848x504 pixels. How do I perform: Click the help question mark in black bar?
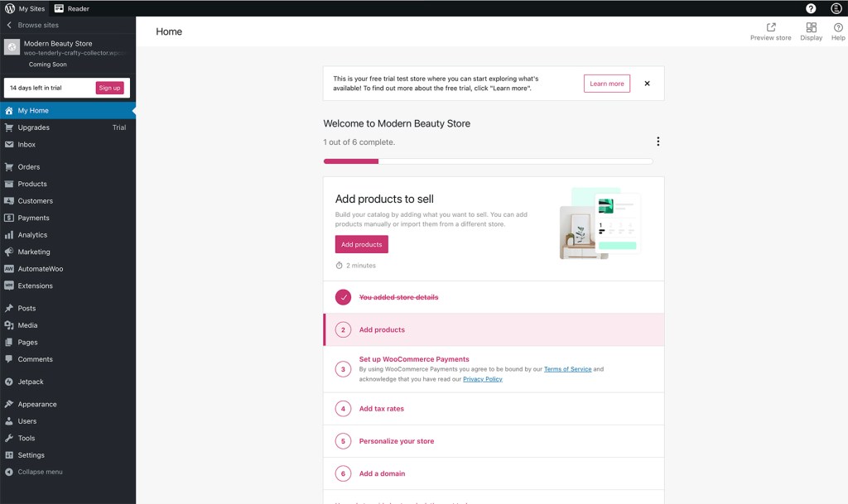point(811,8)
